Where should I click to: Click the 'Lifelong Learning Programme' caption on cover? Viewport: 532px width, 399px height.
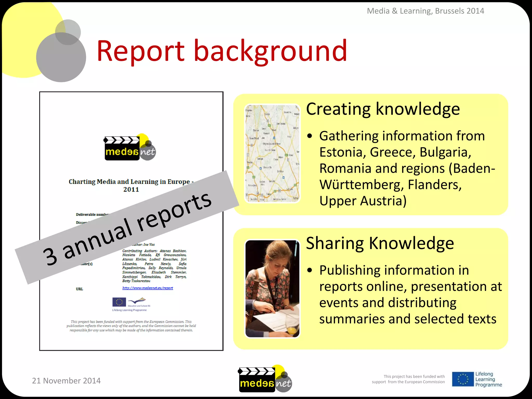pos(129,310)
